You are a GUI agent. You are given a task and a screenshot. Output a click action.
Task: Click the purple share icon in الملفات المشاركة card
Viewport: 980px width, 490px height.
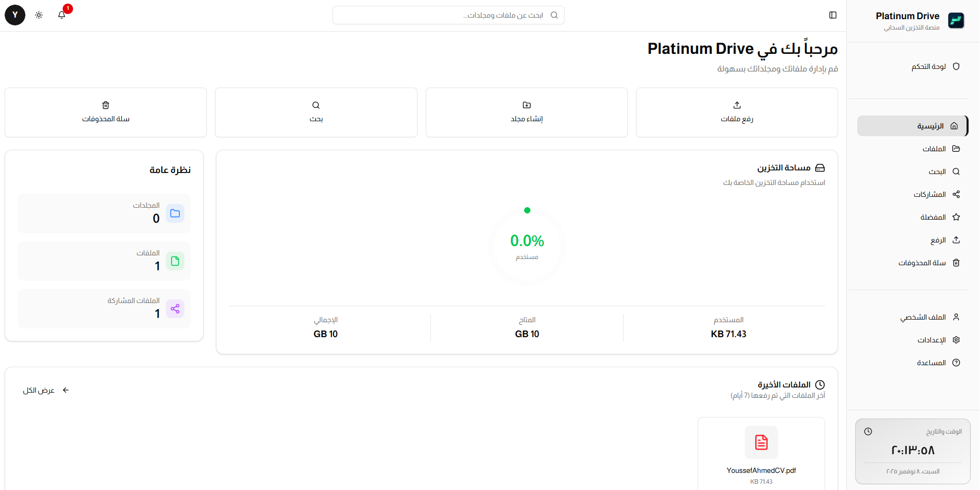click(175, 309)
